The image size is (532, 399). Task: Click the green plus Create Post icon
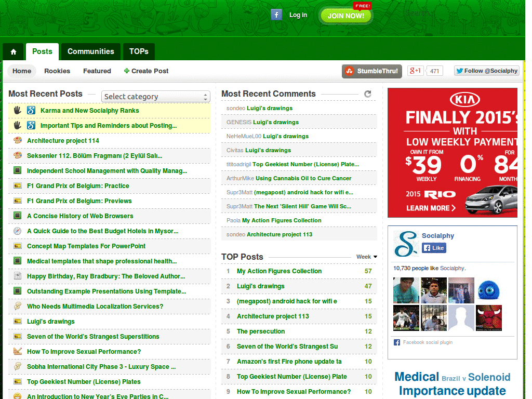tap(127, 71)
